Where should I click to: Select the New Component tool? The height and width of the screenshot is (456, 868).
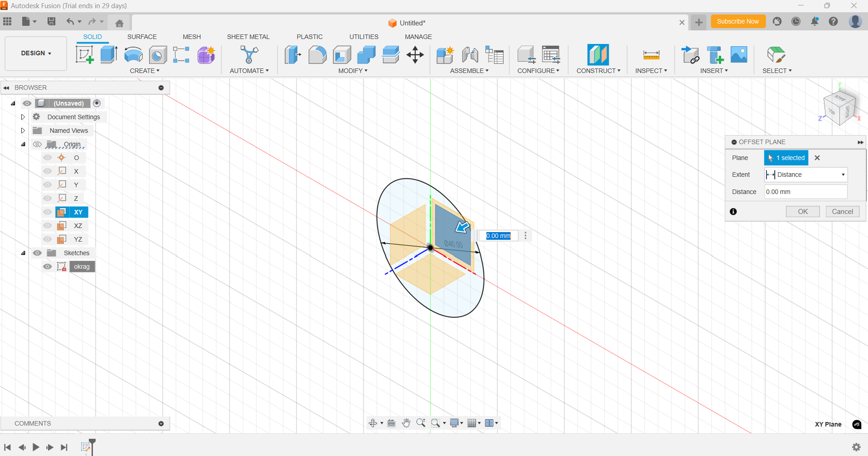(445, 55)
